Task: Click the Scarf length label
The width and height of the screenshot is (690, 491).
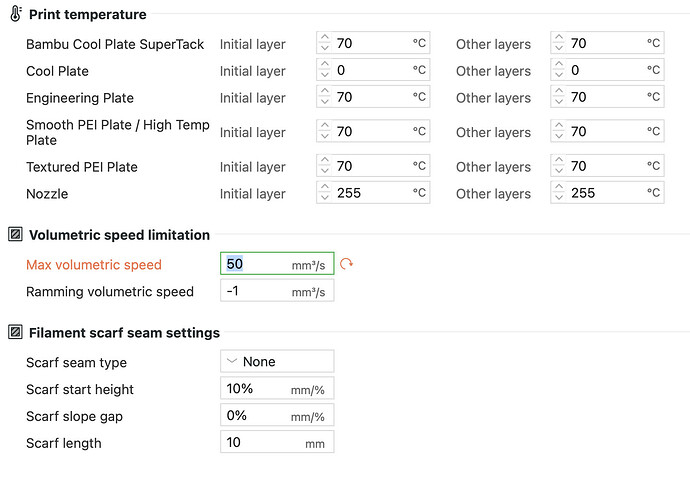Action: [x=64, y=443]
